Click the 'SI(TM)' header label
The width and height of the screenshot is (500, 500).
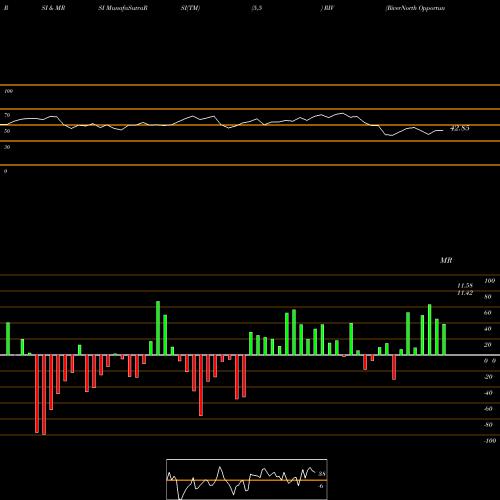(190, 8)
